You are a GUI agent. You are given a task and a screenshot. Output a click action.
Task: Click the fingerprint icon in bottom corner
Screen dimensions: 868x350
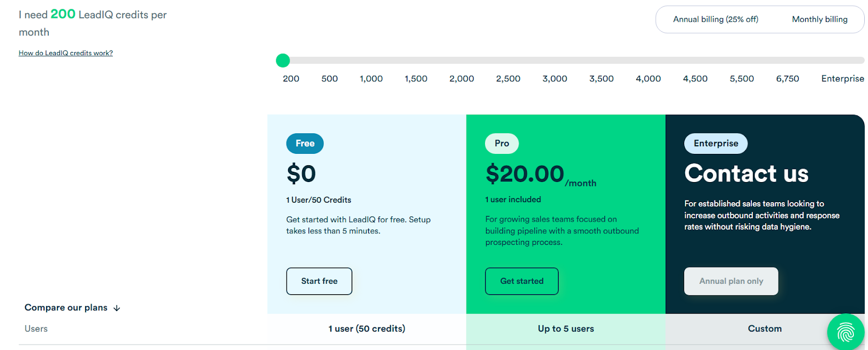(845, 332)
